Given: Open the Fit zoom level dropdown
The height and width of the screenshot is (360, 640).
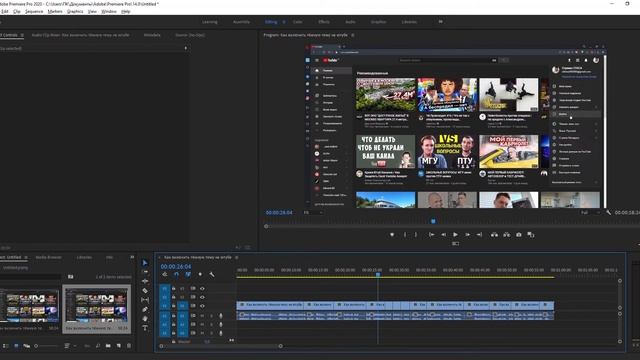Looking at the screenshot, I should pyautogui.click(x=313, y=213).
